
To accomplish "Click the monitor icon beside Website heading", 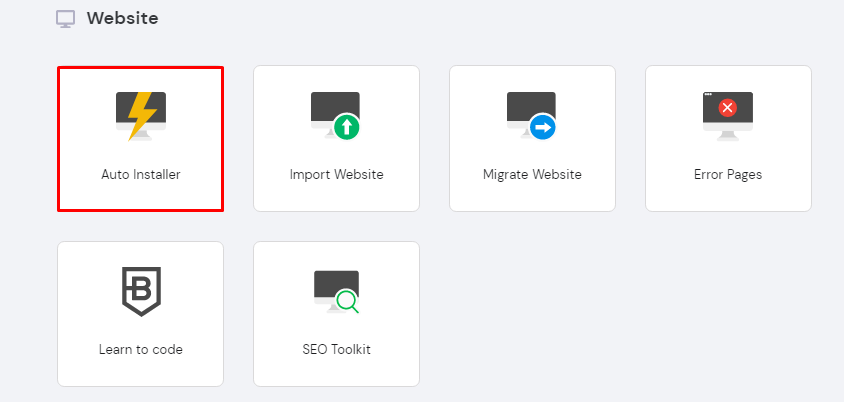I will [65, 19].
